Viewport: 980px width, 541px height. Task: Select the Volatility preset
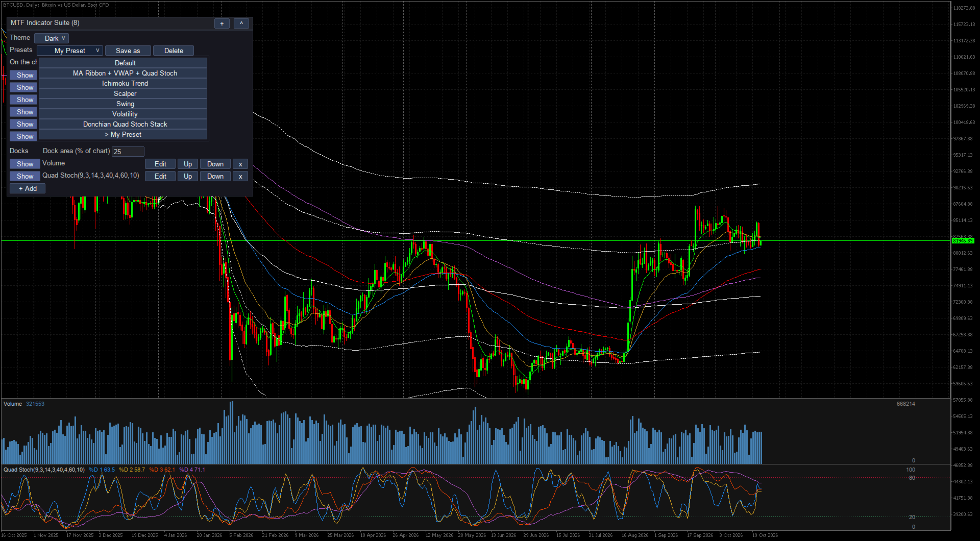(x=123, y=114)
